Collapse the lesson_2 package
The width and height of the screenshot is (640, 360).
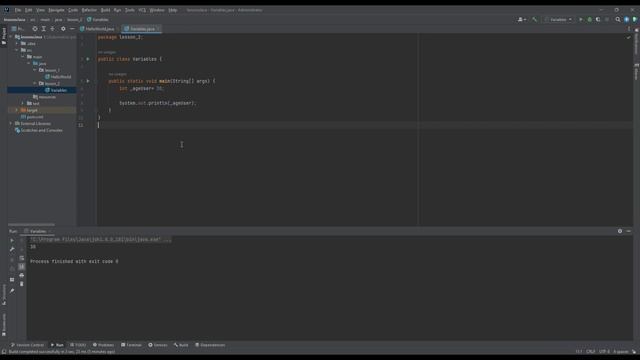point(35,83)
